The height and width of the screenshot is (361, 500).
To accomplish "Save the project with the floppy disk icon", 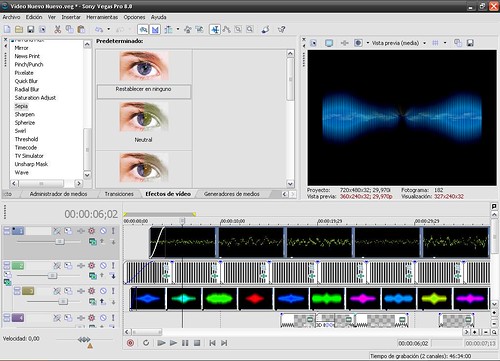I will pos(31,29).
